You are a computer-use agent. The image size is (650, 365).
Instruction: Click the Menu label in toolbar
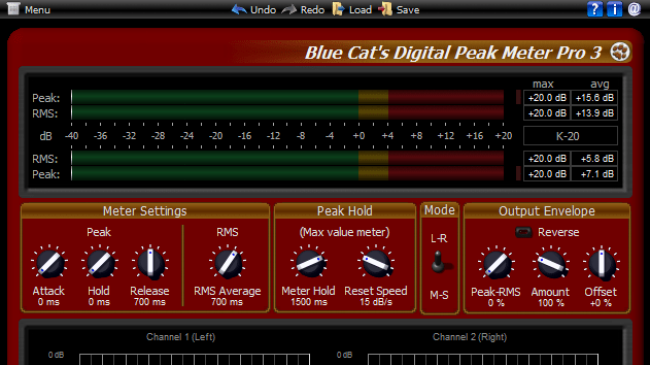point(37,10)
